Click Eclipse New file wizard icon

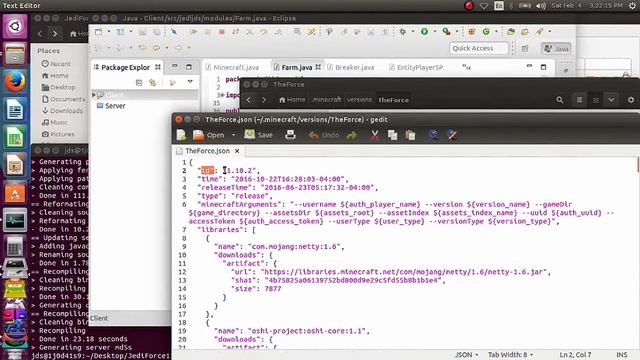(99, 31)
